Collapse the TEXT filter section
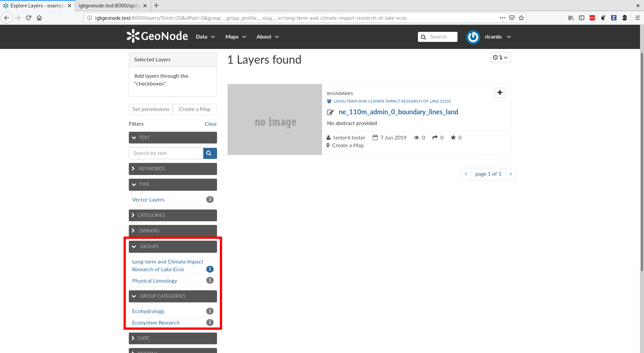Screen dimensions: 644x353 pyautogui.click(x=173, y=137)
